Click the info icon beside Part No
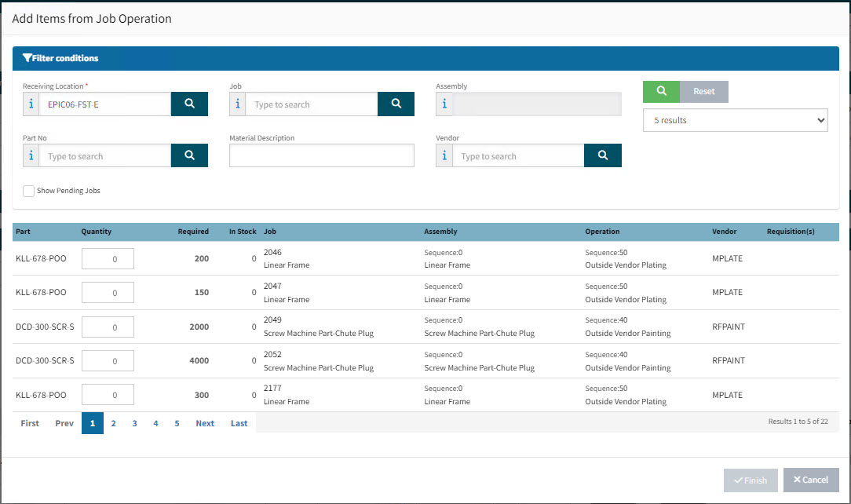This screenshot has height=504, width=851. tap(31, 156)
